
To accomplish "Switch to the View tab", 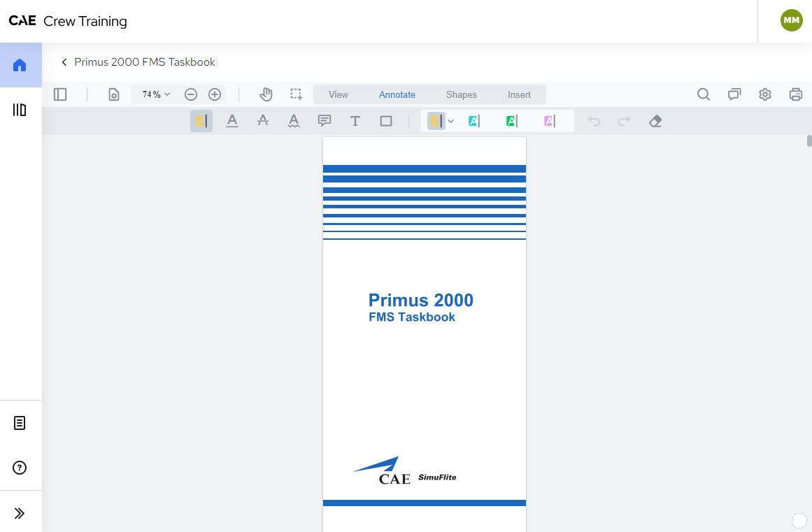I will coord(339,94).
